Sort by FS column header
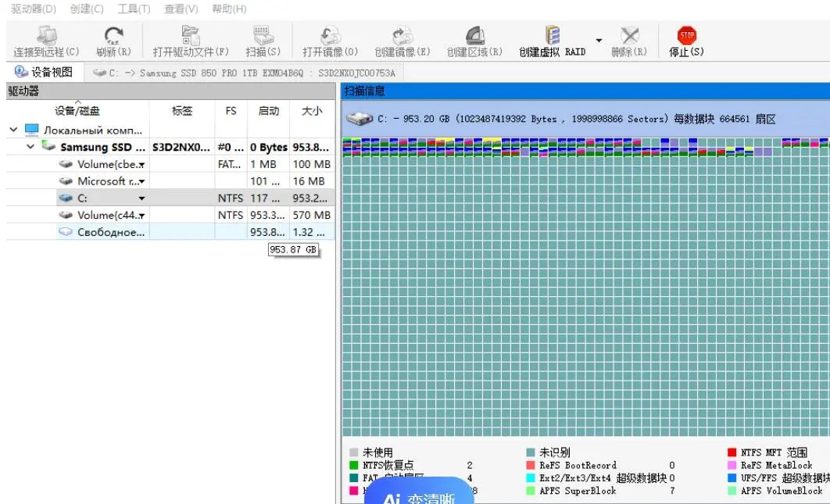The height and width of the screenshot is (504, 830). (231, 111)
